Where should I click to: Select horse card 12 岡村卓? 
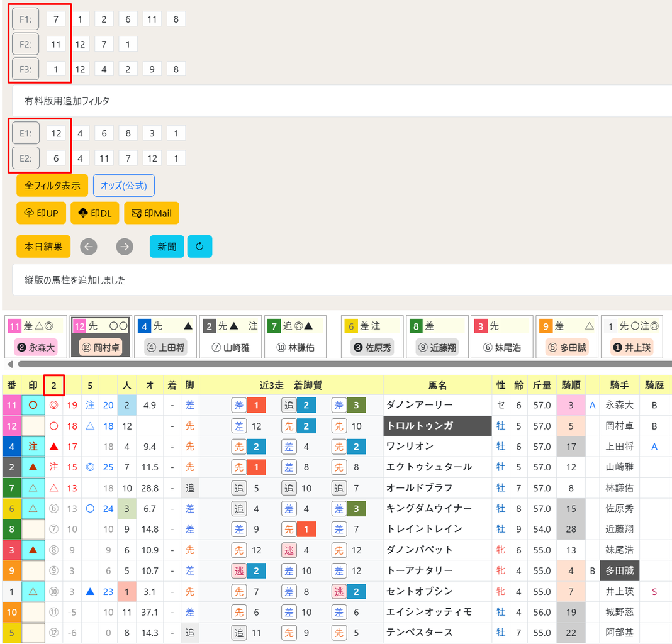tap(101, 337)
